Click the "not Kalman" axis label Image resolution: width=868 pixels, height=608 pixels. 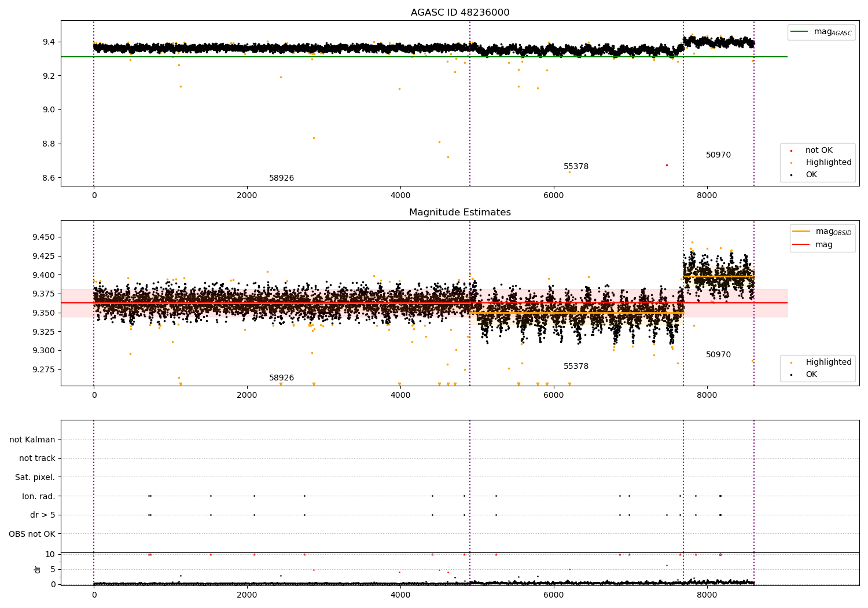32,440
